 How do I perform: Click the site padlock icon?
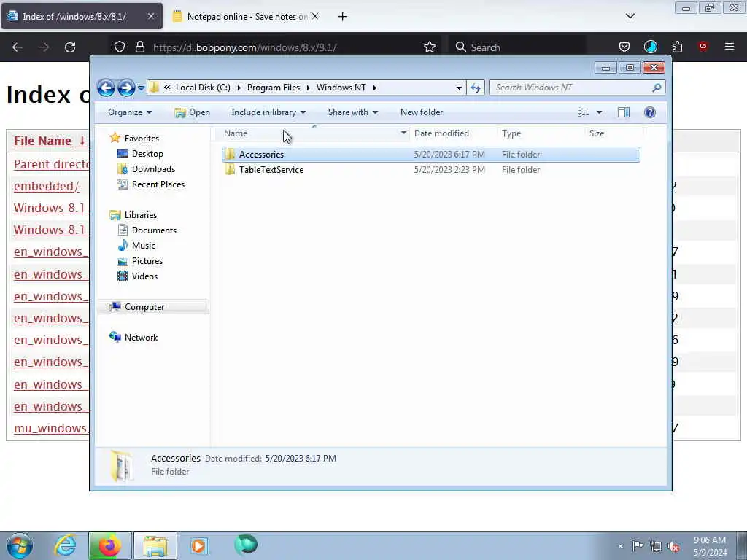pyautogui.click(x=139, y=47)
